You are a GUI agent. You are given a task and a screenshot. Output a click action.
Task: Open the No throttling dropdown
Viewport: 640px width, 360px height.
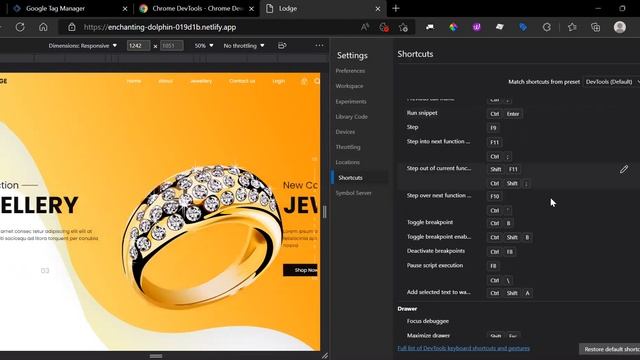(x=244, y=46)
